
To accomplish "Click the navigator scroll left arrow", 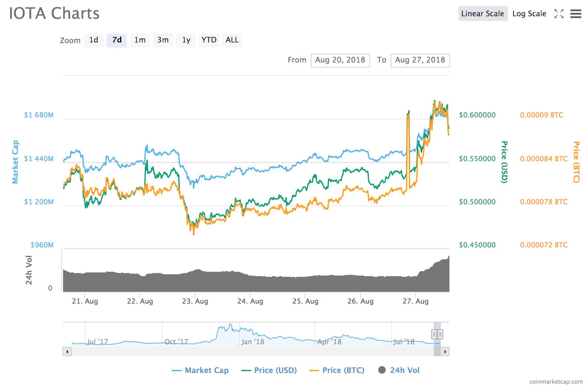I will (x=67, y=352).
